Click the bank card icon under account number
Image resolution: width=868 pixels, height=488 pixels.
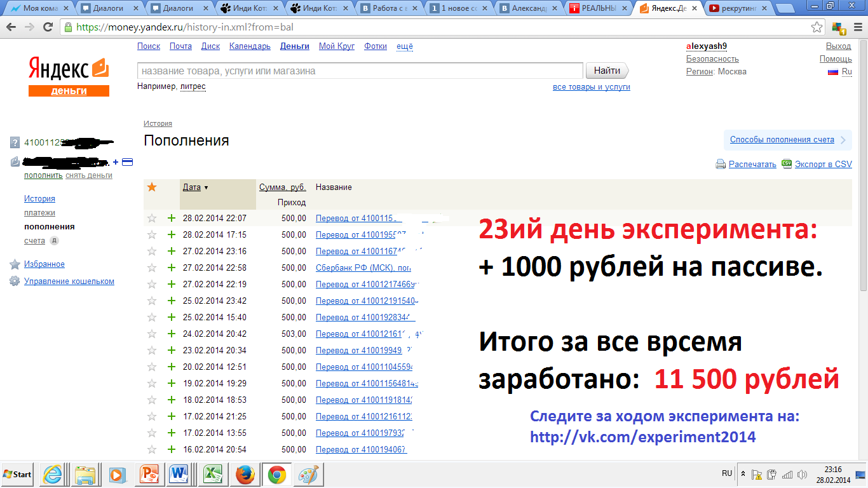(127, 162)
